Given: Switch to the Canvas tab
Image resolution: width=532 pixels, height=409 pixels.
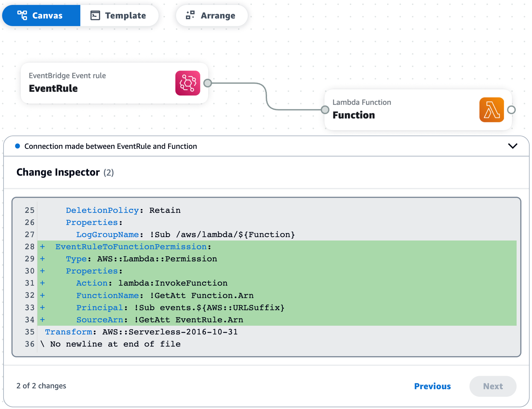Looking at the screenshot, I should [41, 15].
